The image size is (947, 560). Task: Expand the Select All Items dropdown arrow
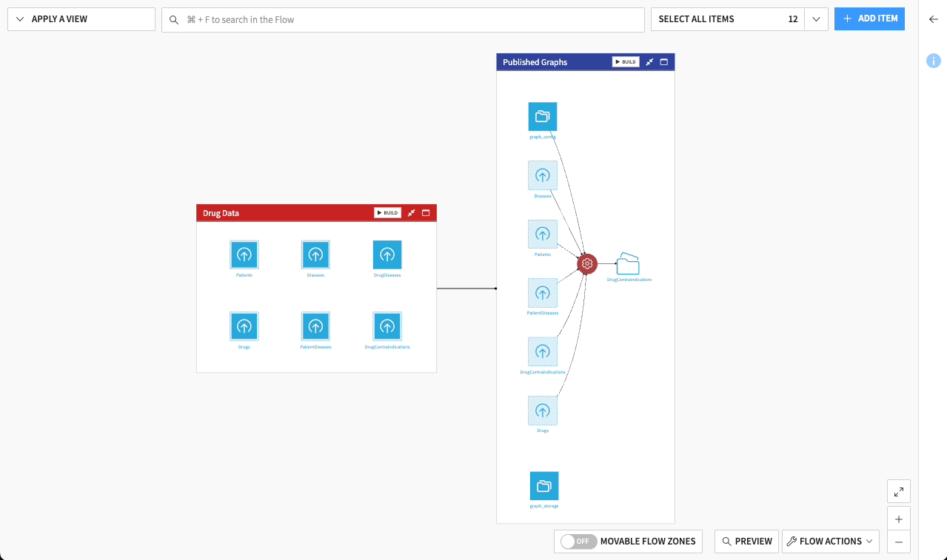click(815, 18)
